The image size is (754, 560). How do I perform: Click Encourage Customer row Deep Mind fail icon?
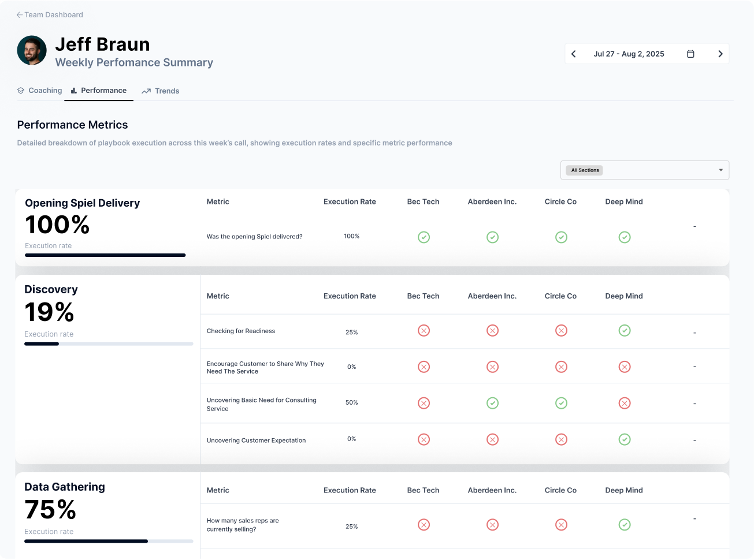pos(625,367)
